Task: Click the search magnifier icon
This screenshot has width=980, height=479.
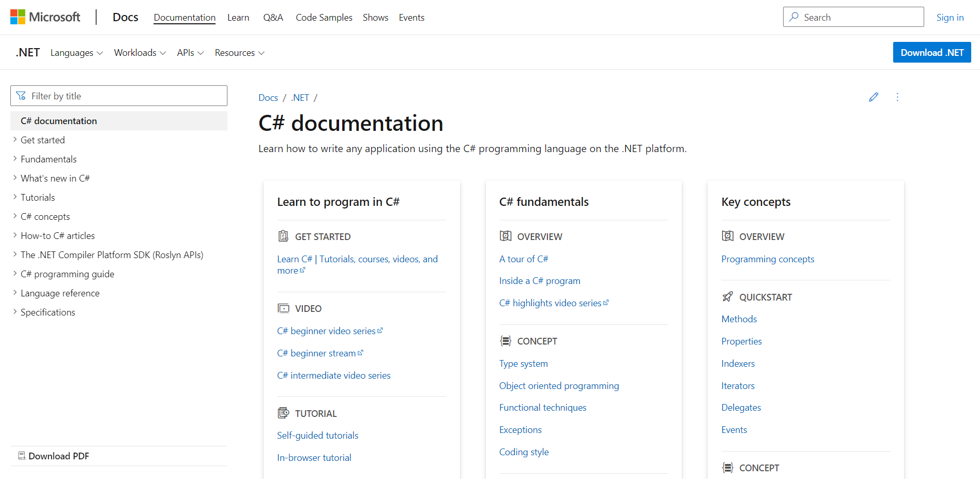Action: click(794, 17)
